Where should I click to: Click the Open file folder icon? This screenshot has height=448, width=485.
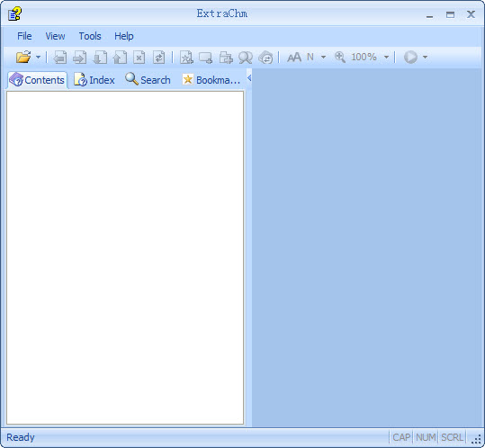(23, 58)
